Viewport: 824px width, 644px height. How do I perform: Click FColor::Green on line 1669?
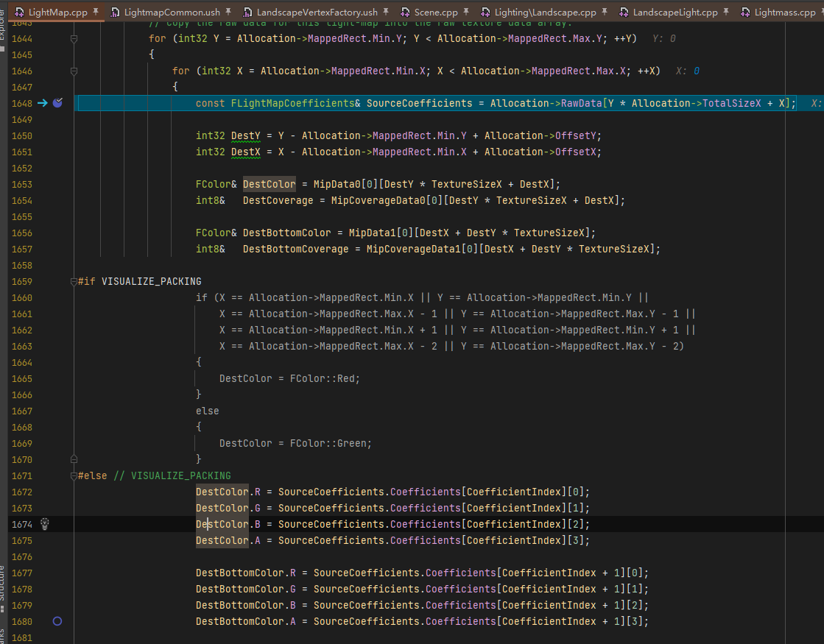tap(328, 443)
